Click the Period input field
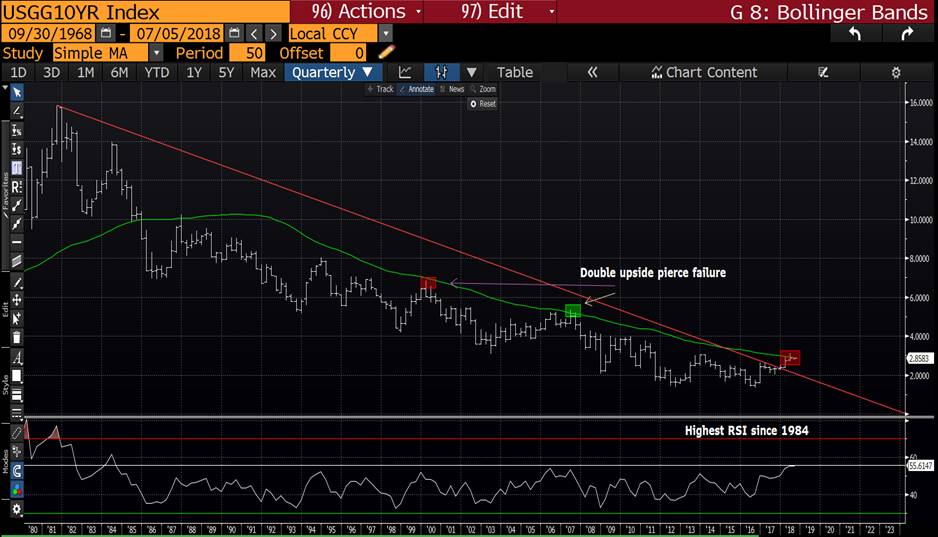Image resolution: width=938 pixels, height=537 pixels. [x=249, y=52]
